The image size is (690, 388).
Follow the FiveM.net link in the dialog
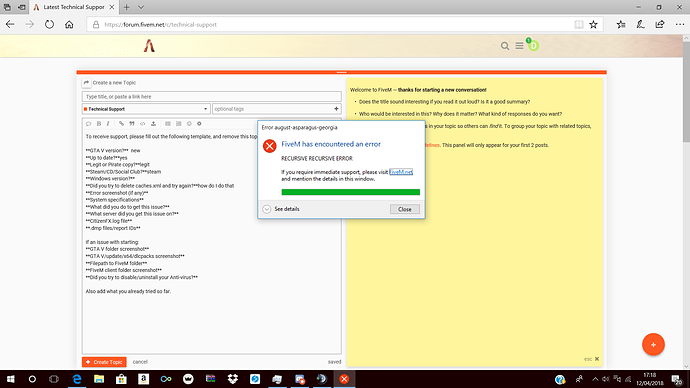tap(401, 172)
